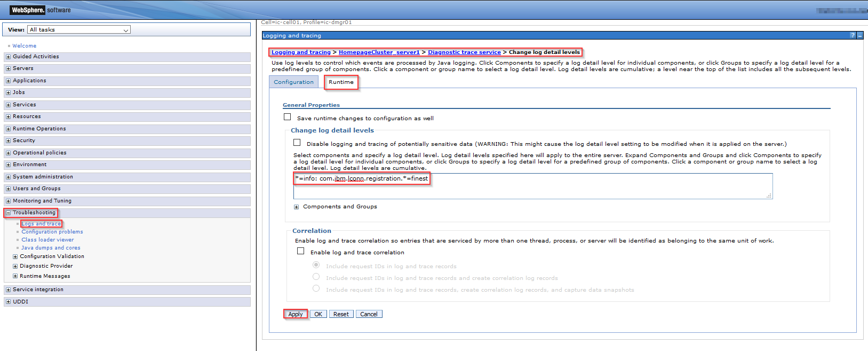Expand the Servers navigation section
The image size is (868, 351).
click(x=8, y=68)
